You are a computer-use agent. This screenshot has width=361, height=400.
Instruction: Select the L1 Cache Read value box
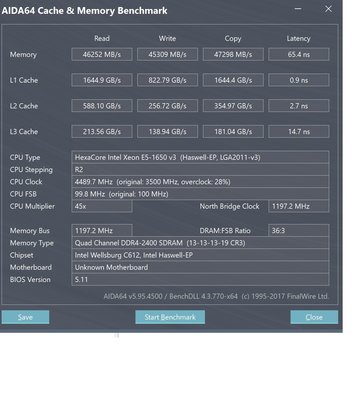(102, 80)
